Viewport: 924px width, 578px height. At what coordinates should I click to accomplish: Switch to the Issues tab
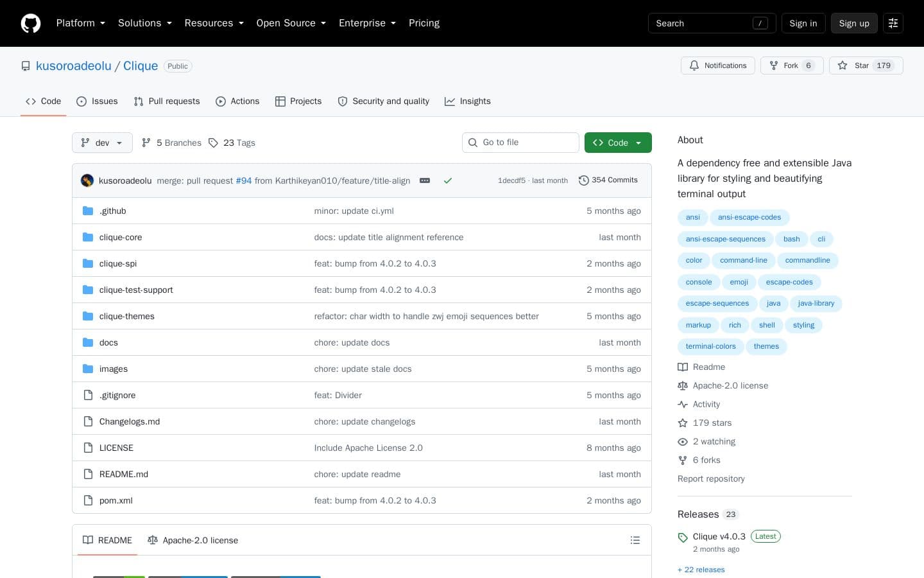click(97, 101)
